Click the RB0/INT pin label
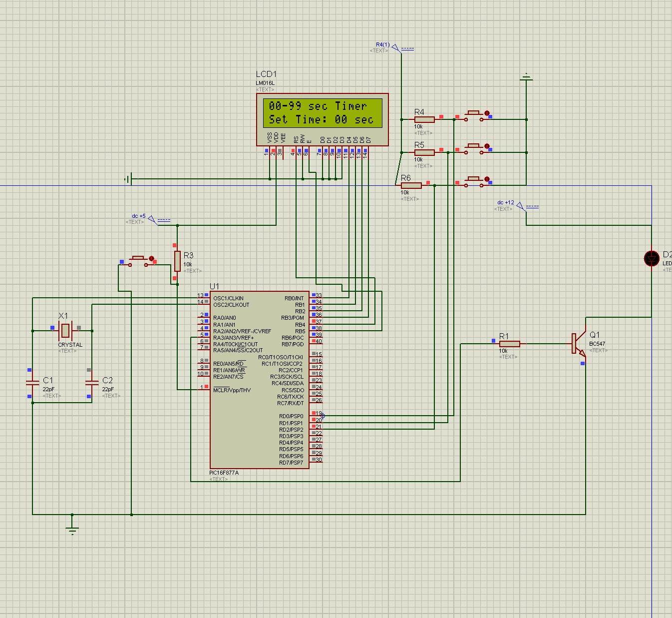 [x=294, y=298]
